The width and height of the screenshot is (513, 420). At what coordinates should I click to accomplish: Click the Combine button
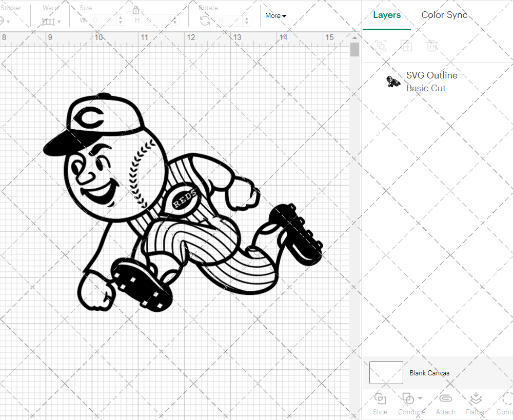[x=411, y=404]
